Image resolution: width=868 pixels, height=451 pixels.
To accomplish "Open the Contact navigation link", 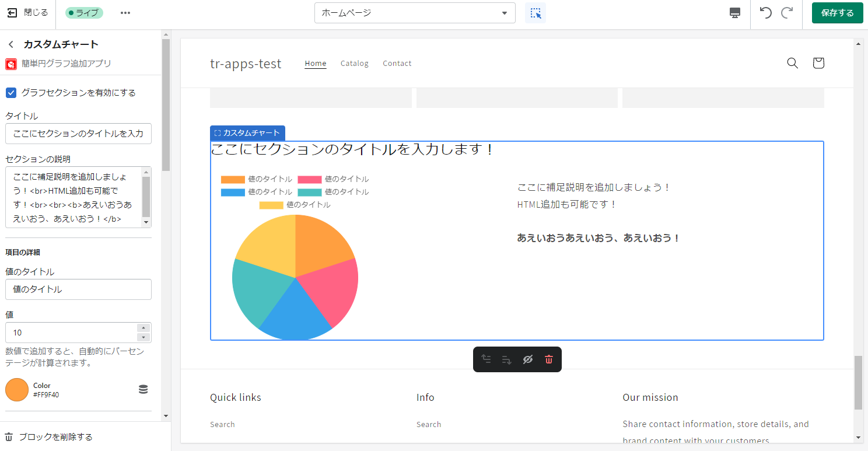I will pos(397,63).
